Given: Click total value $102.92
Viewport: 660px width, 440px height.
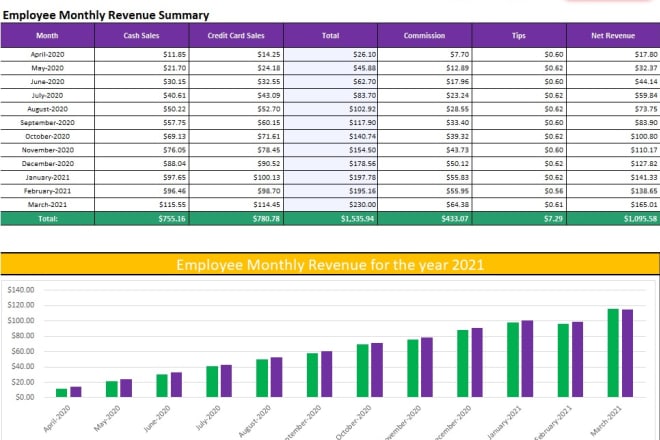Looking at the screenshot, I should tap(362, 109).
